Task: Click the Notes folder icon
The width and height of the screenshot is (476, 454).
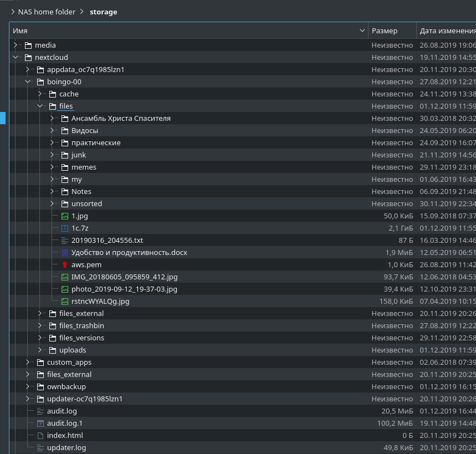Action: 65,192
